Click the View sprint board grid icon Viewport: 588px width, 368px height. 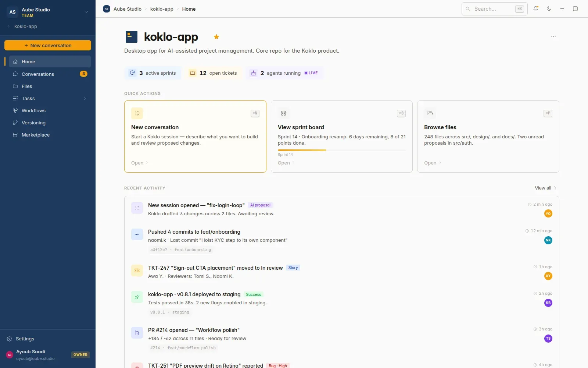tap(284, 113)
